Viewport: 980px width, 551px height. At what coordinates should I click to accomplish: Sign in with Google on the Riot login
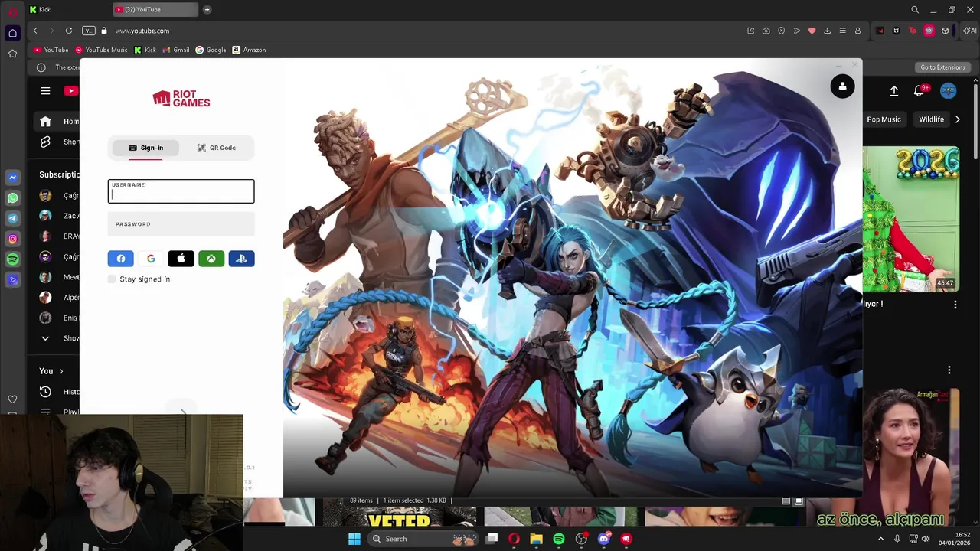tap(151, 259)
